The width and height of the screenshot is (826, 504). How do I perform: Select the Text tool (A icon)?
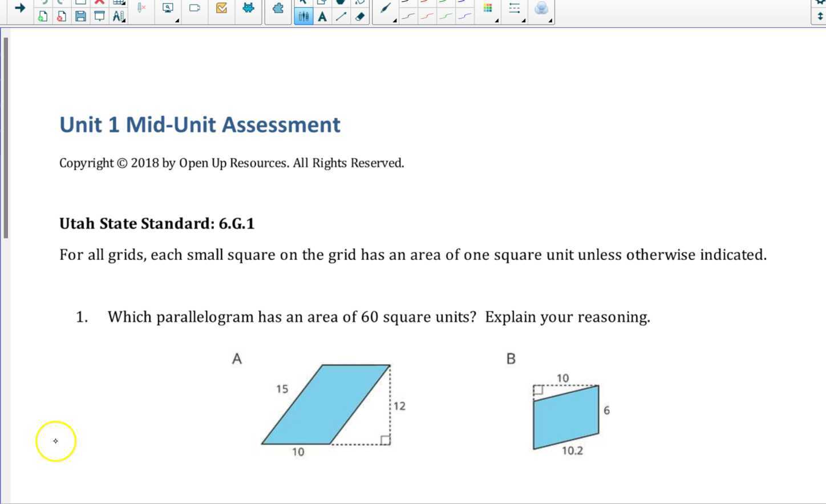(x=322, y=17)
